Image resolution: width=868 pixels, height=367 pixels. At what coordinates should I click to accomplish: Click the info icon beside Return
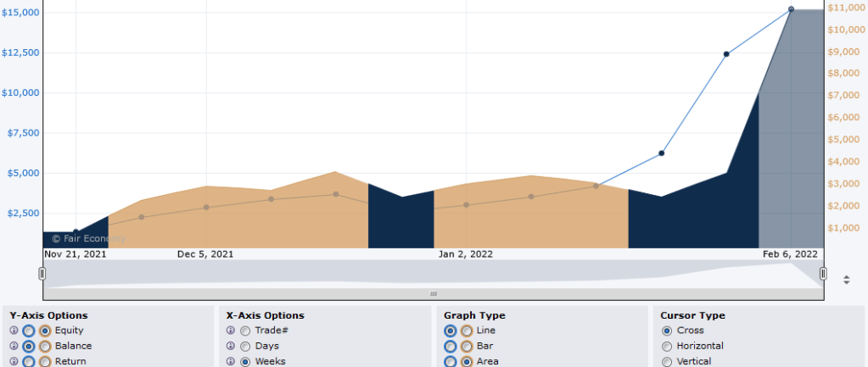click(x=14, y=361)
